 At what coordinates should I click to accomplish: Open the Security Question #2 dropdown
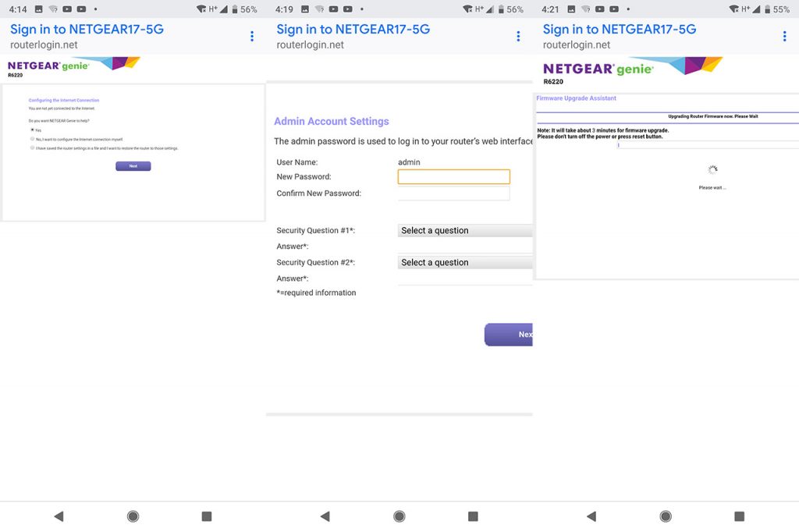click(x=465, y=262)
